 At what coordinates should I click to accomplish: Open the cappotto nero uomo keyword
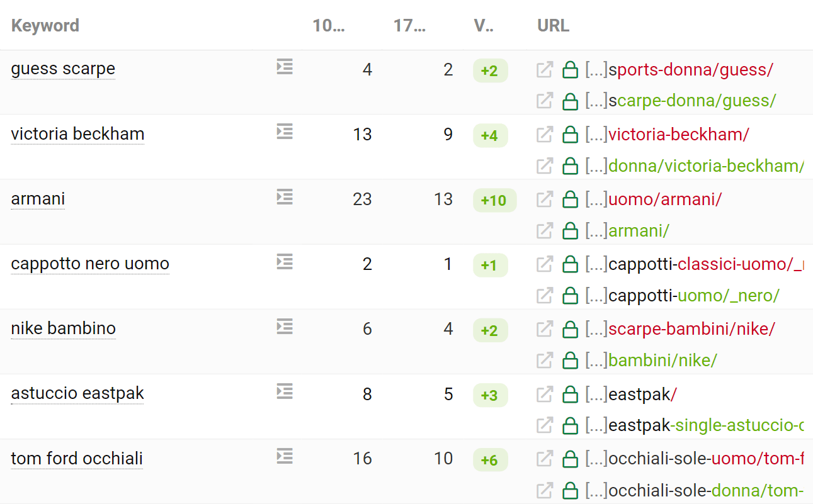click(90, 264)
